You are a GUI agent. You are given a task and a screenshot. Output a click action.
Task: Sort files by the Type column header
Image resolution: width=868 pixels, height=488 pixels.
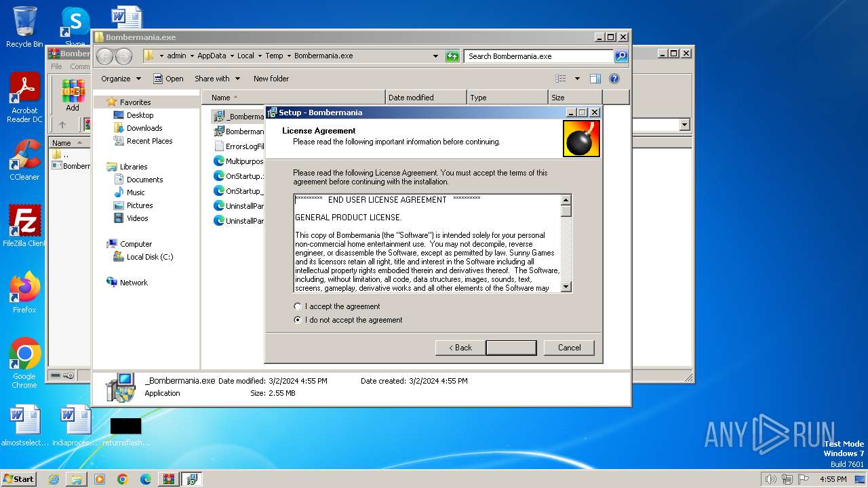[x=507, y=98]
